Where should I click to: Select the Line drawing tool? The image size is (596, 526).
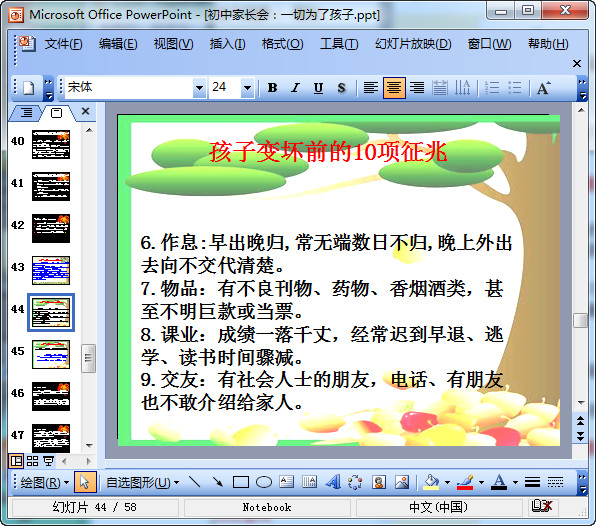194,482
